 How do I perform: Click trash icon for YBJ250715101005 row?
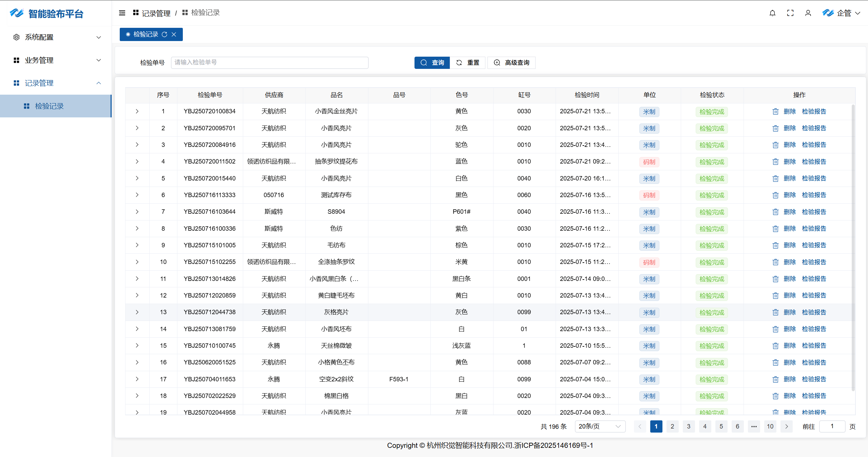point(775,245)
